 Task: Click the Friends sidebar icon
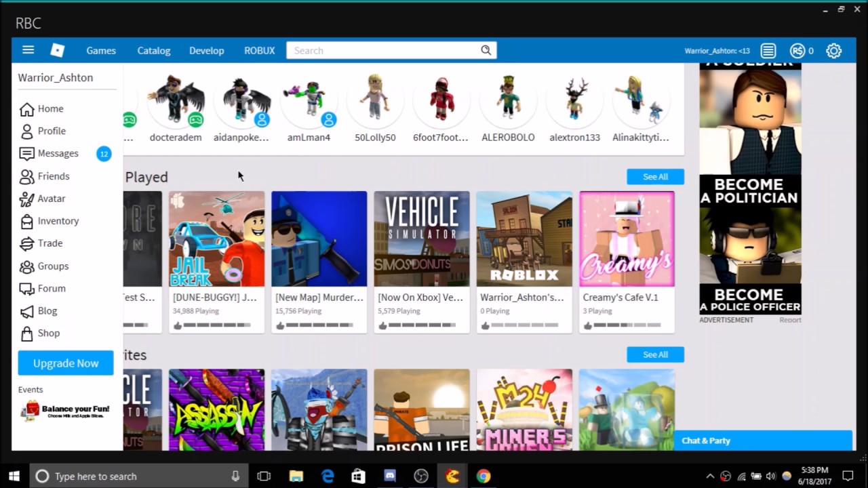[x=26, y=176]
